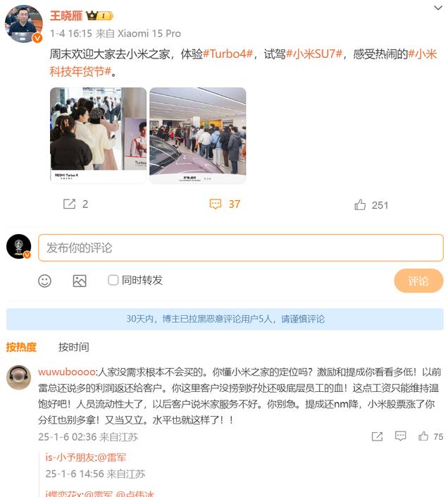
Task: Enable the 同时转发 checkbox
Action: click(x=113, y=280)
